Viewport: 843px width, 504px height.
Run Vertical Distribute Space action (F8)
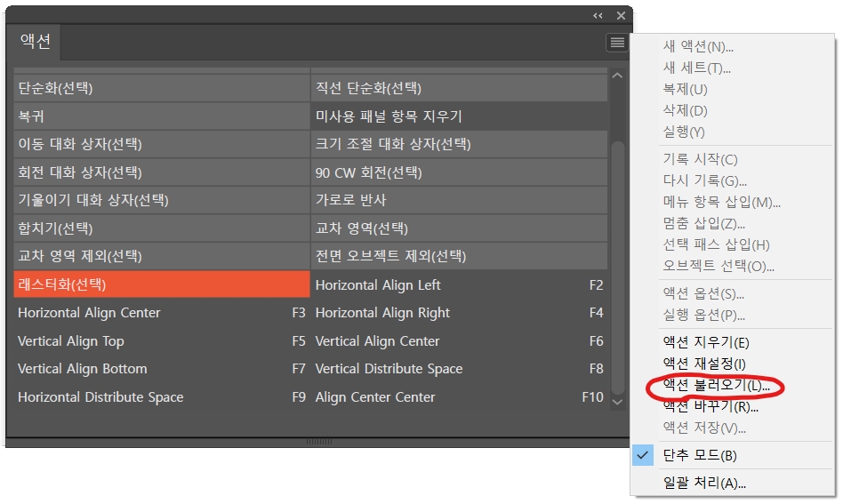(459, 369)
